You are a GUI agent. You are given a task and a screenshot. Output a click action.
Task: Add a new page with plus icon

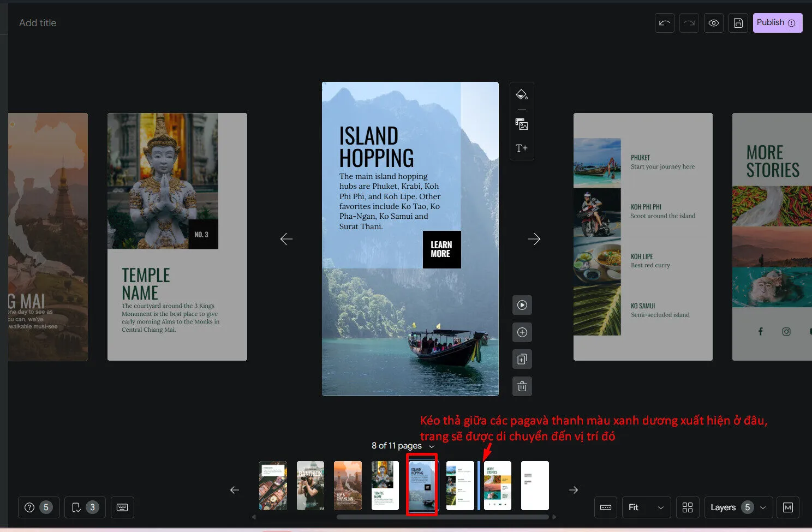(x=522, y=332)
